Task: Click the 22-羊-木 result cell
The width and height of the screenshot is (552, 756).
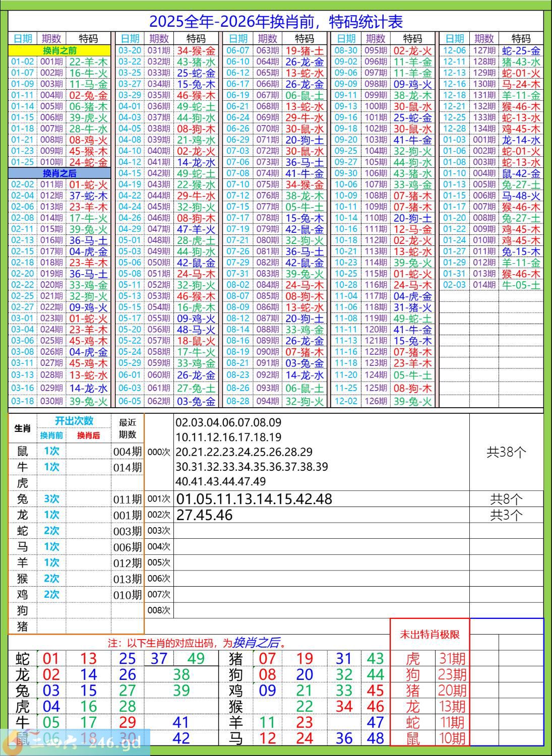Action: pos(88,61)
